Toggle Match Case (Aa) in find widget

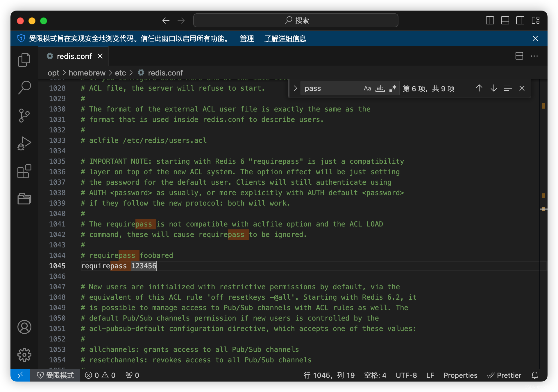click(x=367, y=88)
